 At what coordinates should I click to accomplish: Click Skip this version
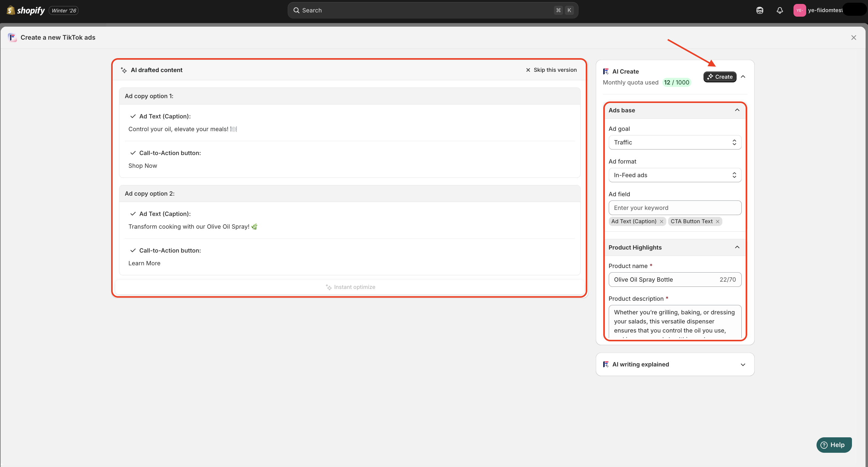click(551, 70)
